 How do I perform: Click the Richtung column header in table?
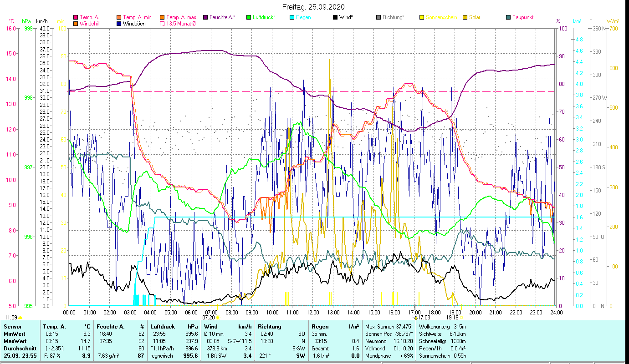[269, 327]
